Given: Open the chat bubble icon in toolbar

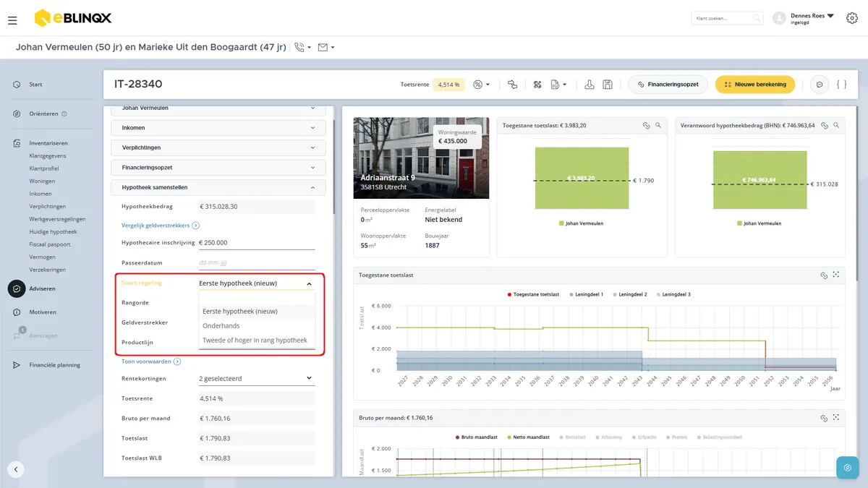Looking at the screenshot, I should (x=820, y=85).
